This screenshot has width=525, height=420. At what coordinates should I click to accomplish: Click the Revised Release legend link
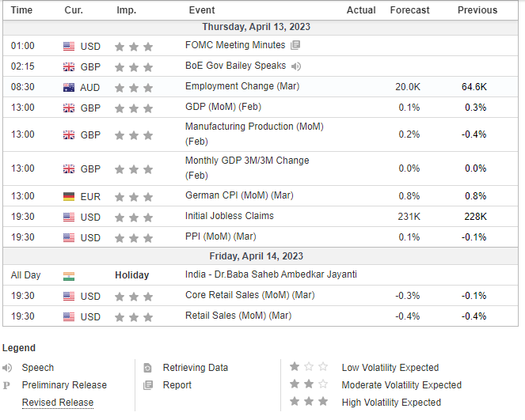(57, 403)
